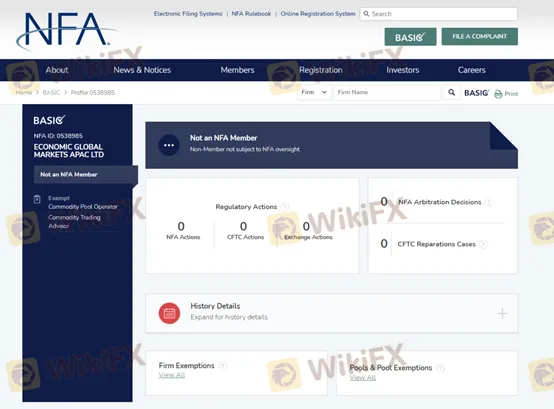Click the three-dots circle icon in member banner
Image resolution: width=554 pixels, height=409 pixels.
coord(169,145)
